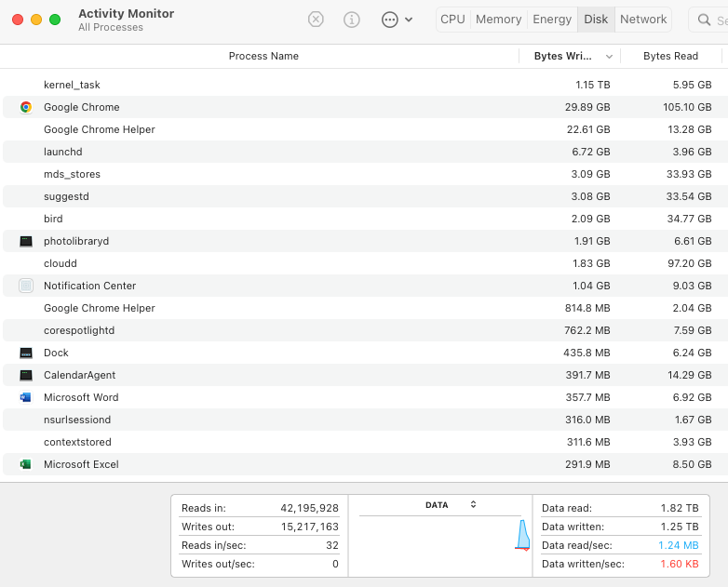The width and height of the screenshot is (728, 587).
Task: Select the cloudd process name
Action: pos(61,263)
